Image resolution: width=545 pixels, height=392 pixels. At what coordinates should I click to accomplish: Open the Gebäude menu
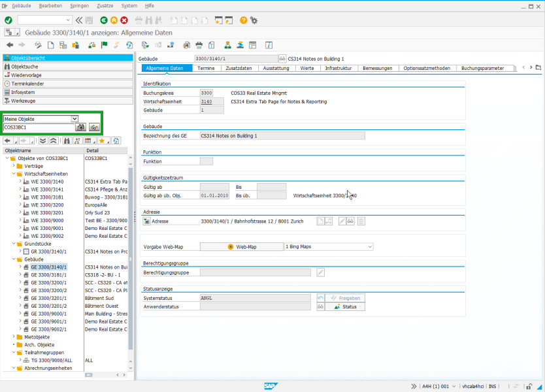[21, 6]
